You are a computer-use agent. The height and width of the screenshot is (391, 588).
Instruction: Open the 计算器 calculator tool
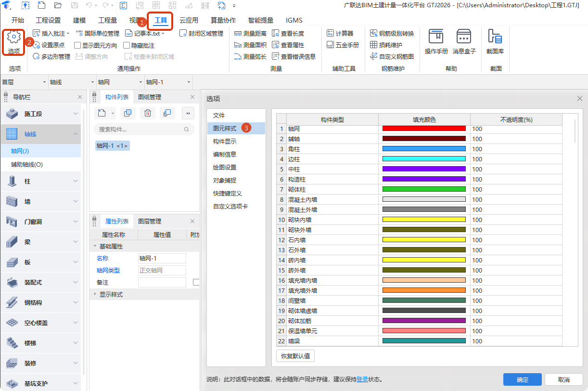pyautogui.click(x=340, y=33)
